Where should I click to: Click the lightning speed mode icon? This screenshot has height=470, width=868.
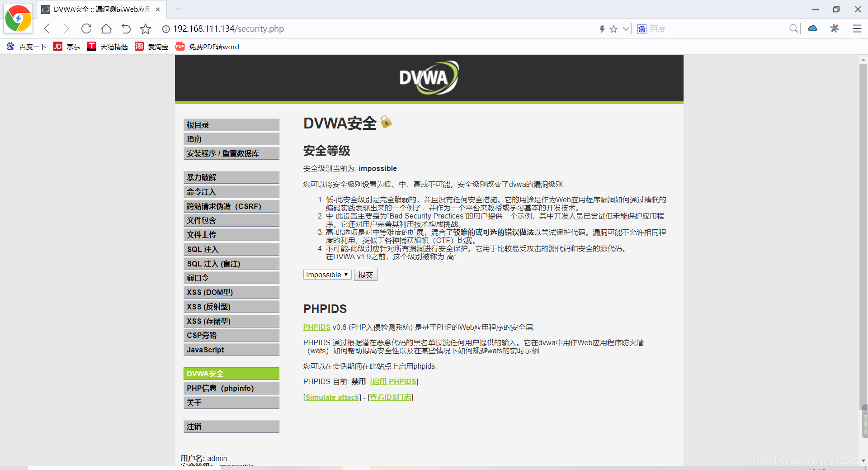click(x=602, y=29)
